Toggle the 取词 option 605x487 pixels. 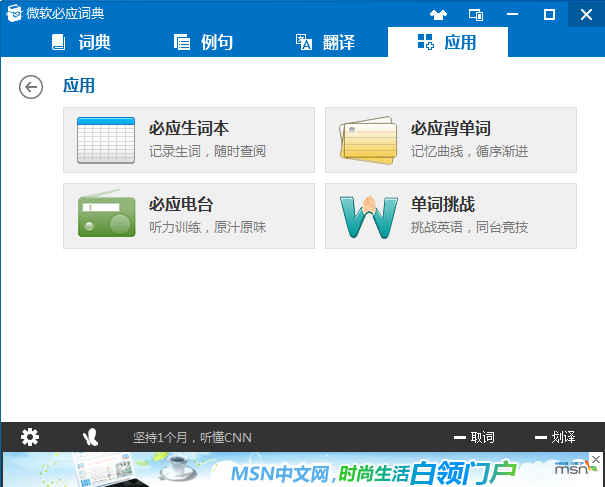click(474, 437)
